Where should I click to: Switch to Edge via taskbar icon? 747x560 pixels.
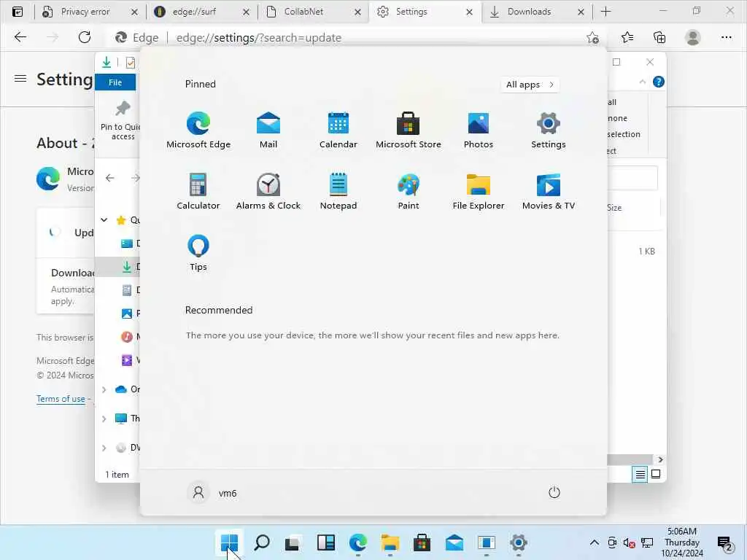pyautogui.click(x=357, y=542)
